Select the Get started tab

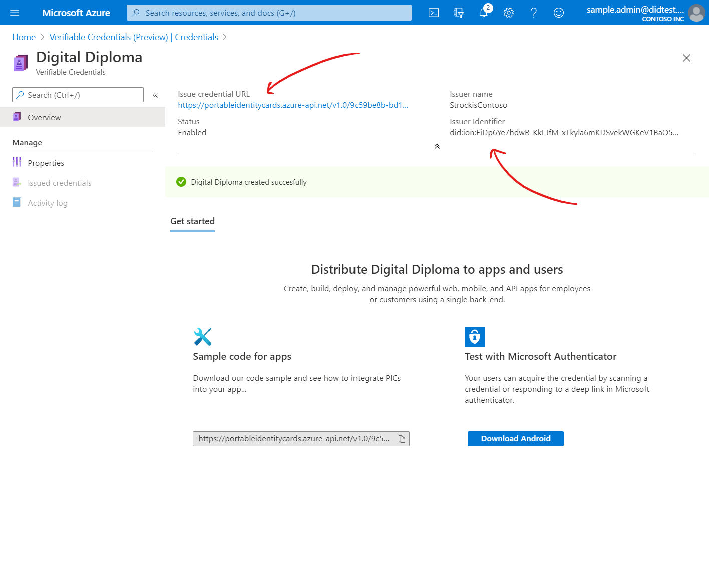point(192,221)
